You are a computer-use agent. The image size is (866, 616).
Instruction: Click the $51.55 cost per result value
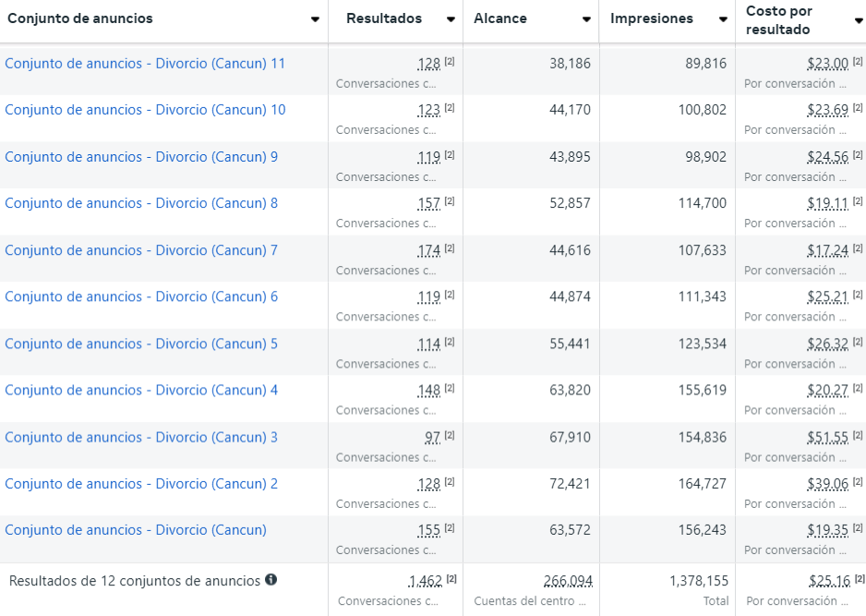pos(827,437)
